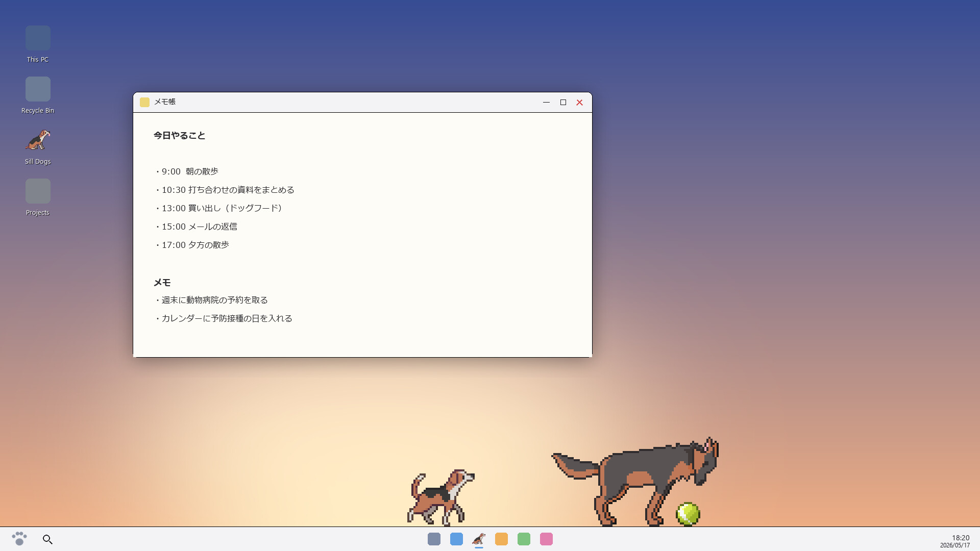Click the green taskbar app icon
The image size is (980, 551).
pyautogui.click(x=524, y=539)
